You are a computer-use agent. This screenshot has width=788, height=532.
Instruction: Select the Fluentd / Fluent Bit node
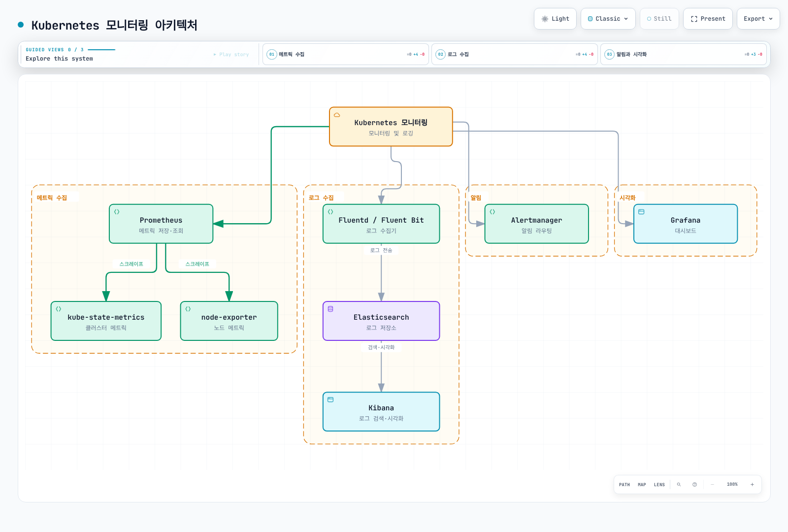pos(381,224)
